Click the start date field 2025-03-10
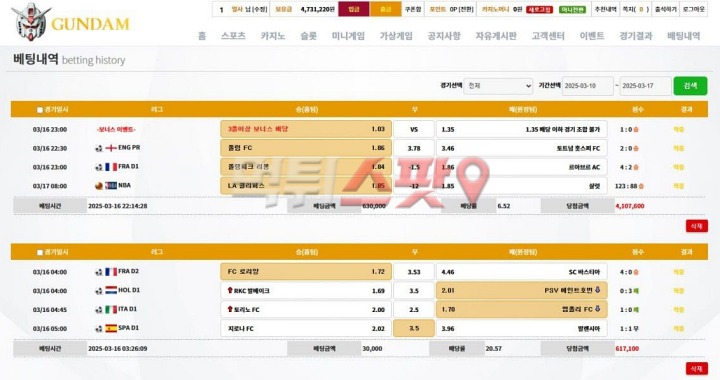The height and width of the screenshot is (380, 720). 588,86
